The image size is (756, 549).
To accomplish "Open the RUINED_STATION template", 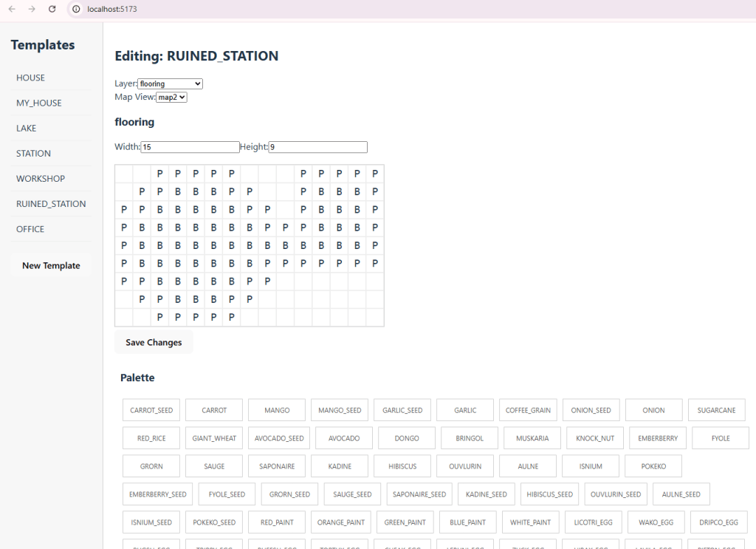I will pyautogui.click(x=51, y=204).
